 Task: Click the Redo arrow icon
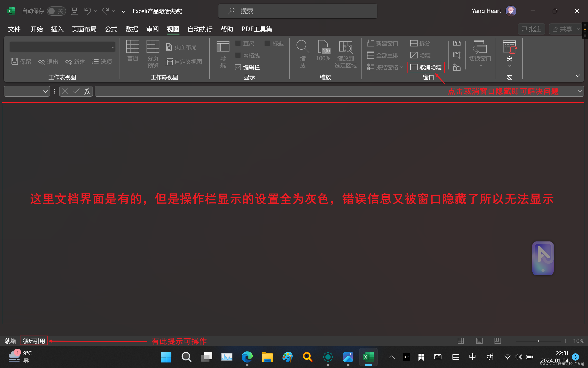click(x=106, y=11)
